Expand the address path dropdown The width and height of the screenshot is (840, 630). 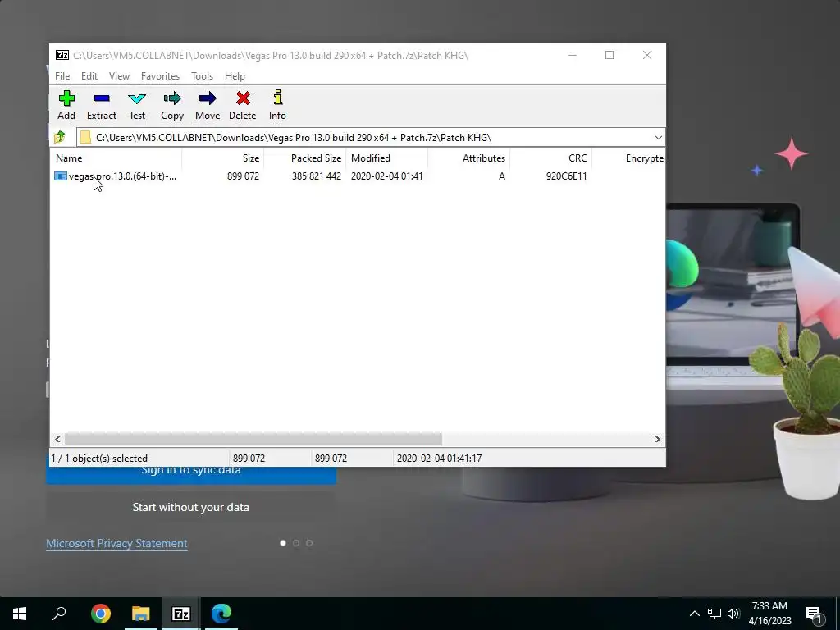click(659, 137)
